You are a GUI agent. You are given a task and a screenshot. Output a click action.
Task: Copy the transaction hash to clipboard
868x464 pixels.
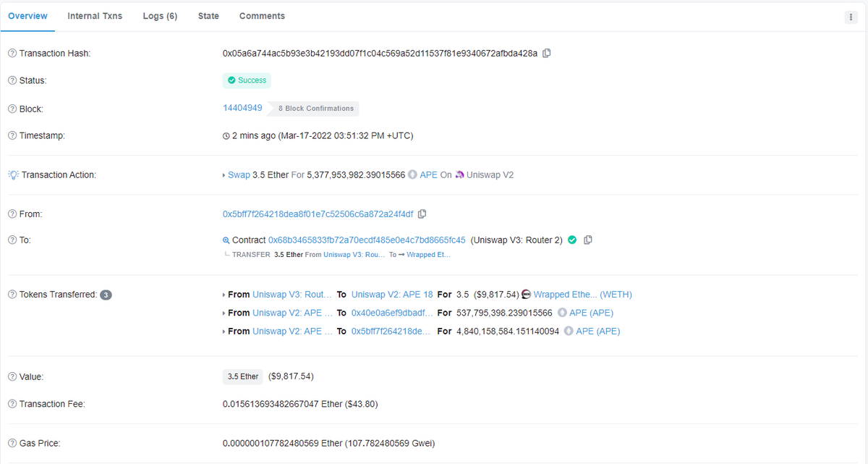click(547, 54)
